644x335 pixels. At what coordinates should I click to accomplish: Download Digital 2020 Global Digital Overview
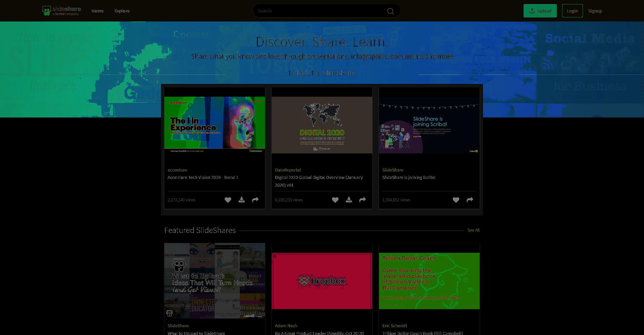coord(349,200)
